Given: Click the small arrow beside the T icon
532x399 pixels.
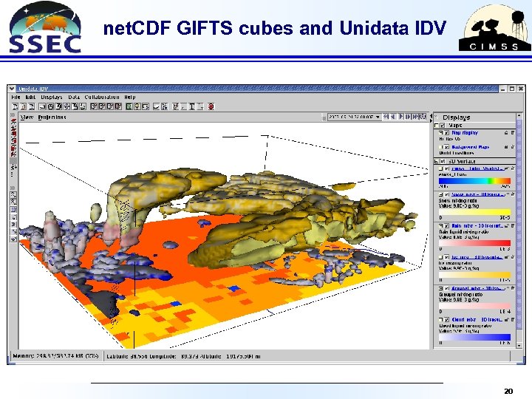Looking at the screenshot, I should (x=201, y=106).
